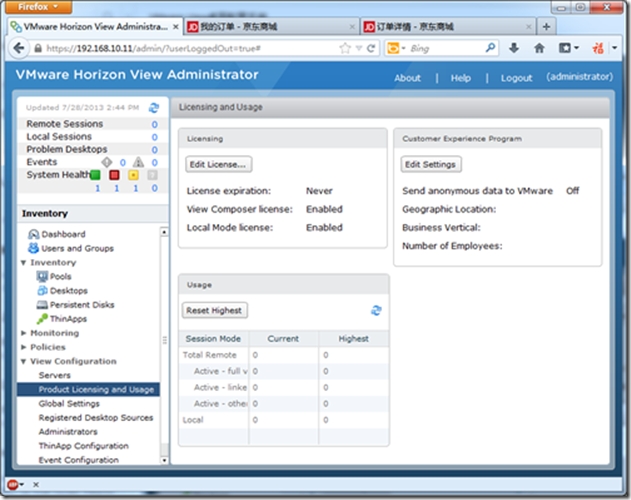
Task: Click the Reset Highest button
Action: 214,310
